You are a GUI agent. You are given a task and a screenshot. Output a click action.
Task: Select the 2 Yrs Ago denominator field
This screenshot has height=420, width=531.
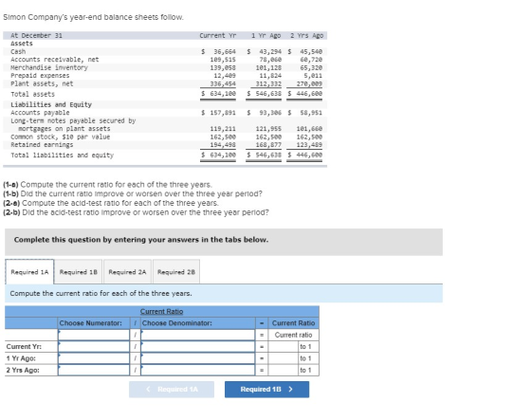coord(198,370)
